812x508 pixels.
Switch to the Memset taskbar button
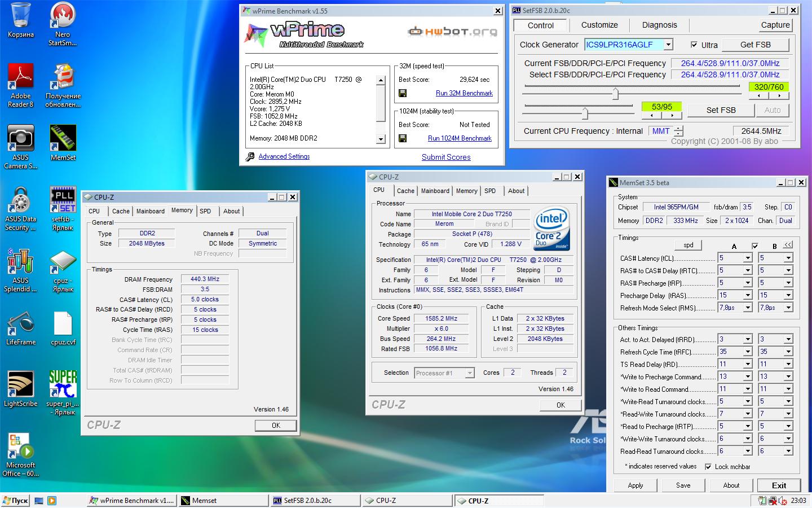(x=223, y=501)
